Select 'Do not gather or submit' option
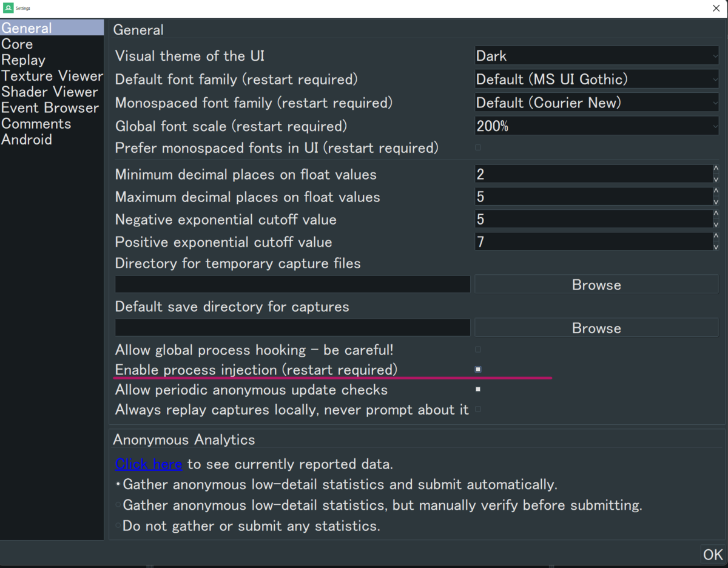Viewport: 728px width, 568px height. [118, 526]
